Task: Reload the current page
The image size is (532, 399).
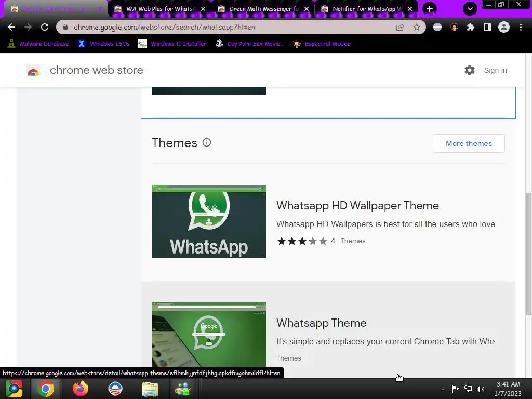Action: 45,27
